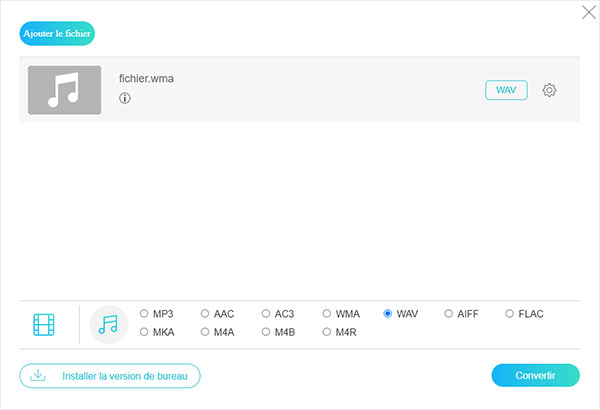The image size is (600, 410).
Task: Select FLAC format option
Action: click(509, 314)
